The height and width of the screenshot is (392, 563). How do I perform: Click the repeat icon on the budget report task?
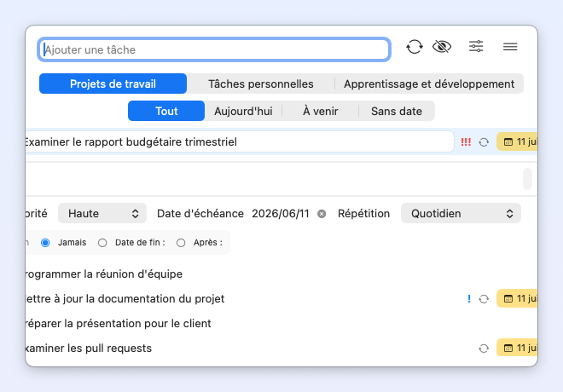click(484, 142)
